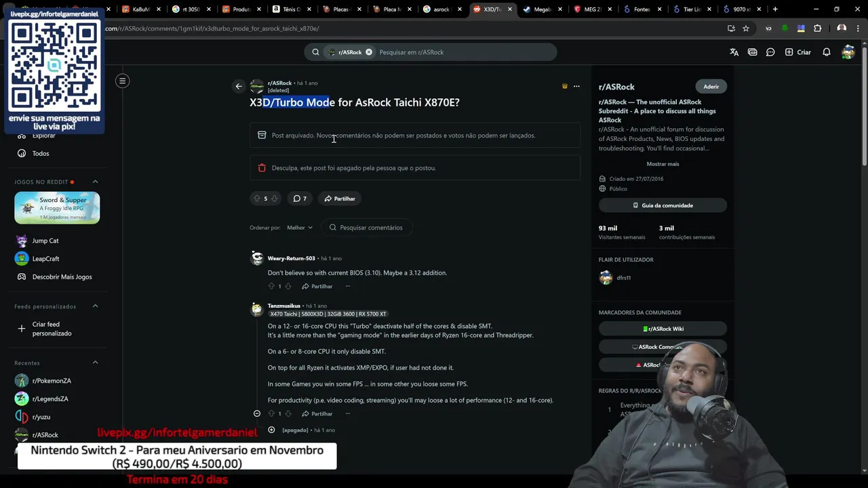Open the Melhor comment sort dropdown

pyautogui.click(x=299, y=228)
